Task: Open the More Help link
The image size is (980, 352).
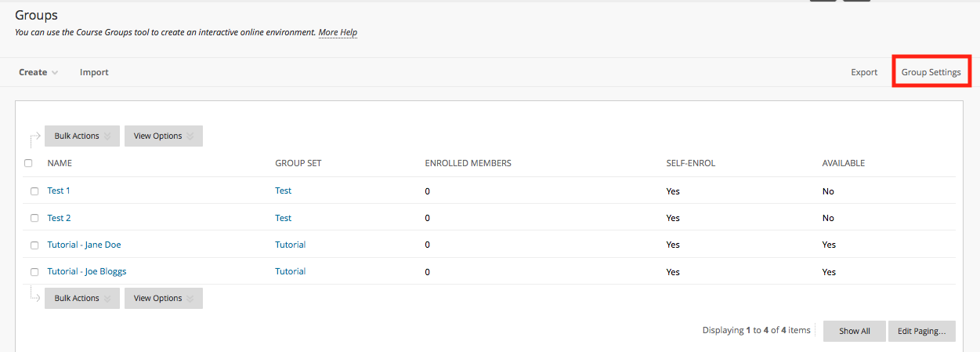Action: point(338,32)
